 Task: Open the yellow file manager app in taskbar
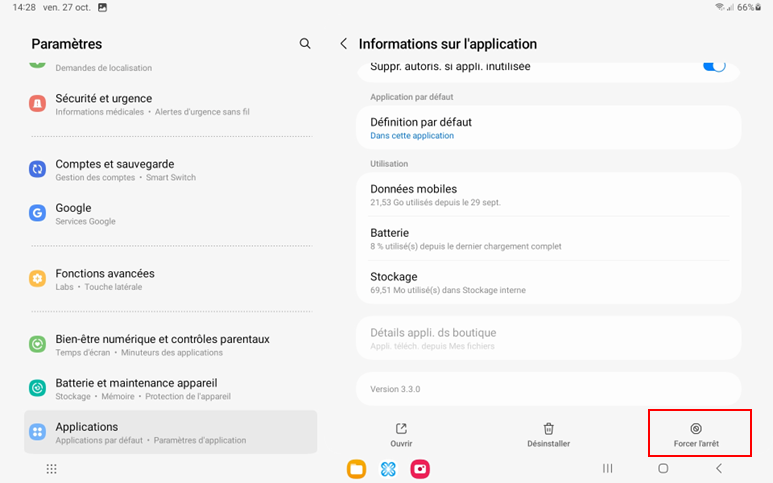[x=356, y=469]
